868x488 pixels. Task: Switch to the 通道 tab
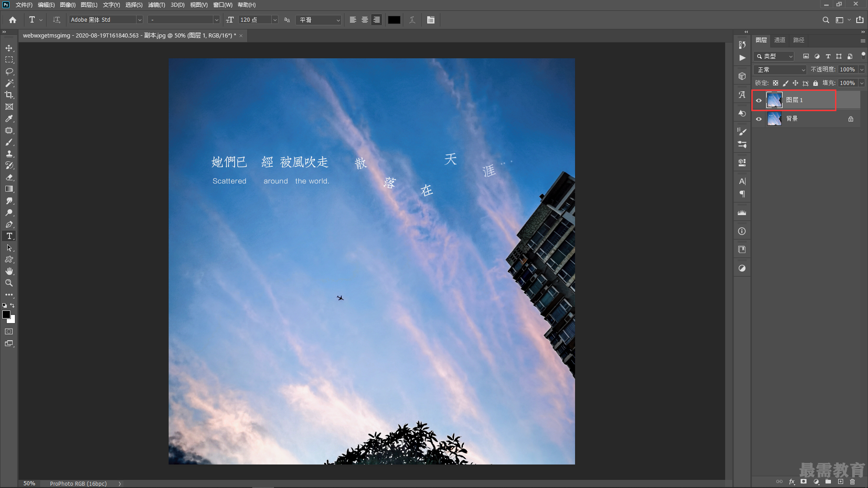780,40
